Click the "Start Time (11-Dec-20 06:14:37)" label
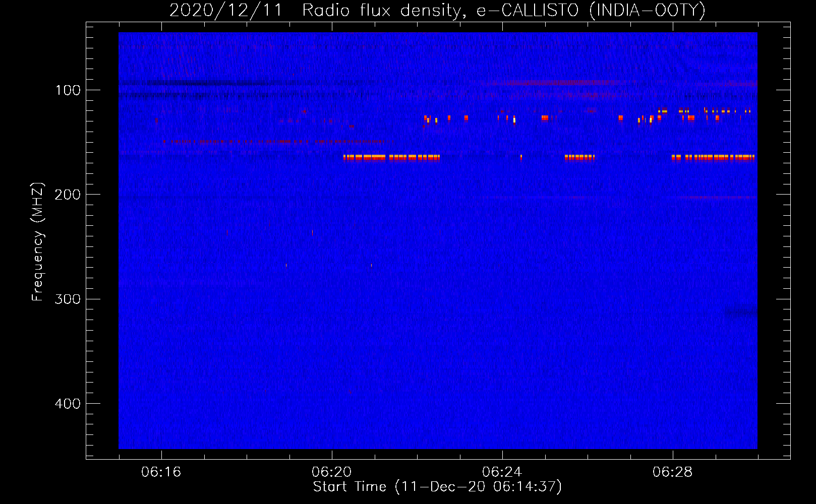Screen dimensions: 816x504 tap(437, 487)
